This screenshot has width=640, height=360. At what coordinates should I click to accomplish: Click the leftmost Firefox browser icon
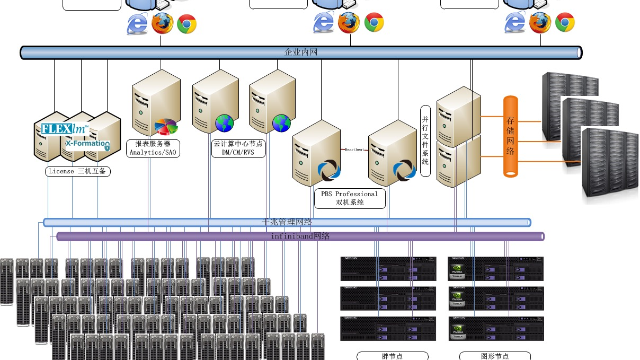[162, 23]
